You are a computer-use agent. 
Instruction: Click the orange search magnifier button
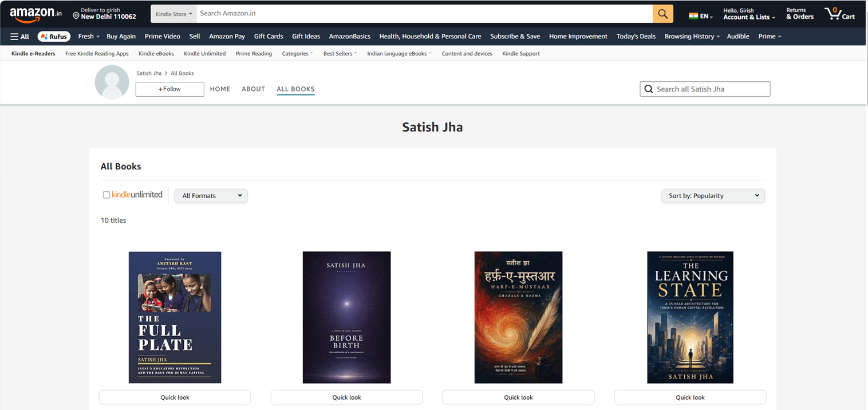[662, 14]
